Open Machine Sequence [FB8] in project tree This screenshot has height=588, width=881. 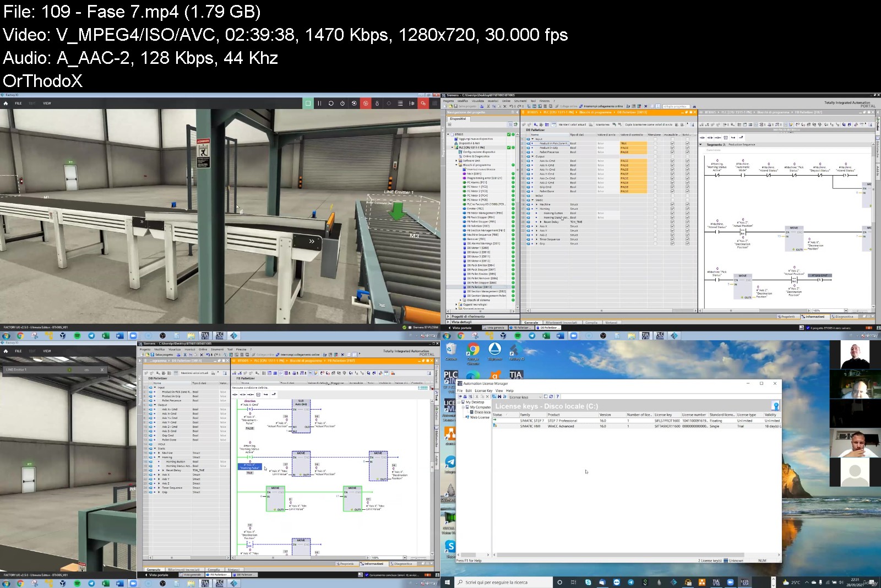(482, 235)
